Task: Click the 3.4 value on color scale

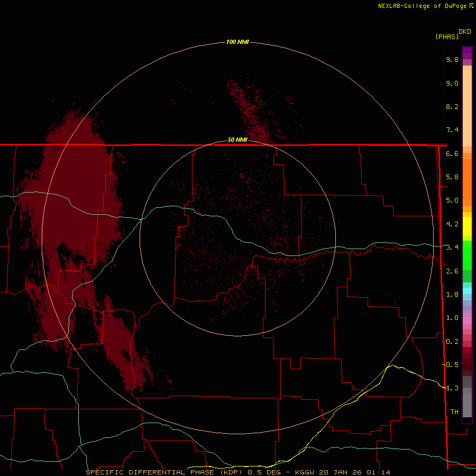Action: coord(452,248)
